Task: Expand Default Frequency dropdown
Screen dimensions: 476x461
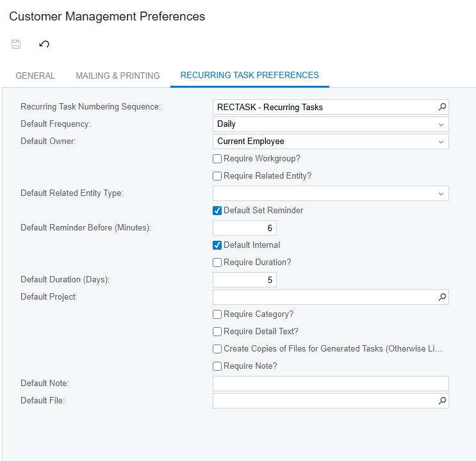Action: coord(441,124)
